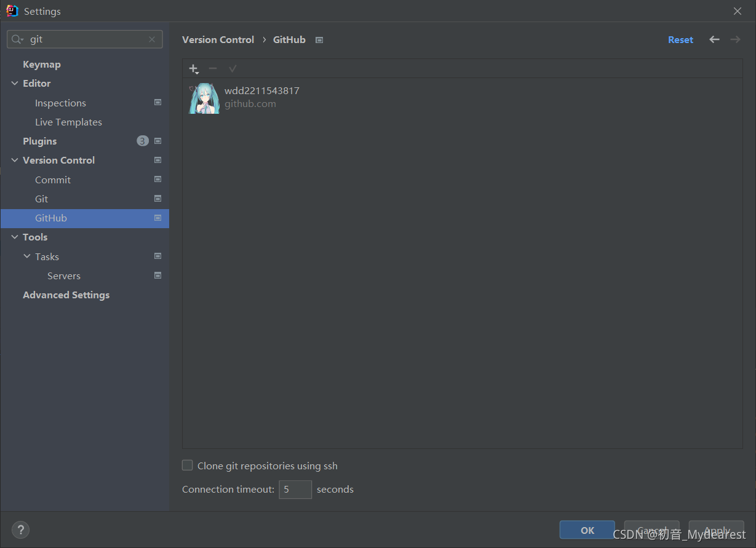Select GitHub in the settings tree

click(85, 218)
